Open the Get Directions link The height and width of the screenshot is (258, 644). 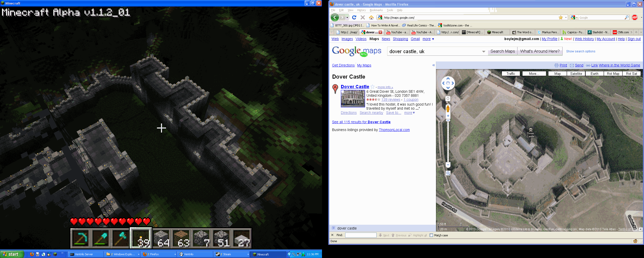pyautogui.click(x=343, y=65)
